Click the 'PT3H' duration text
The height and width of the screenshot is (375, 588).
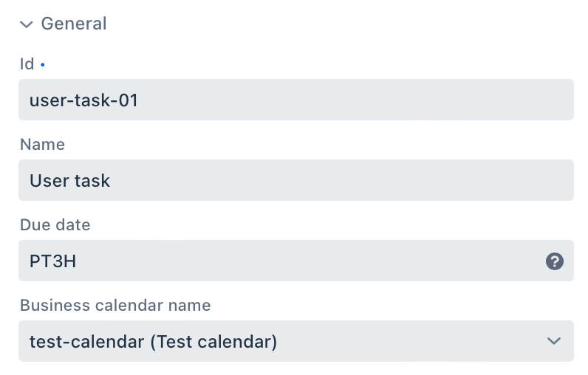(x=52, y=261)
